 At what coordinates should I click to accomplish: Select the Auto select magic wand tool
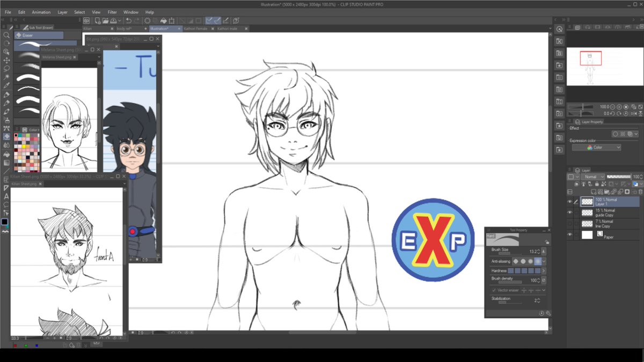coord(6,77)
